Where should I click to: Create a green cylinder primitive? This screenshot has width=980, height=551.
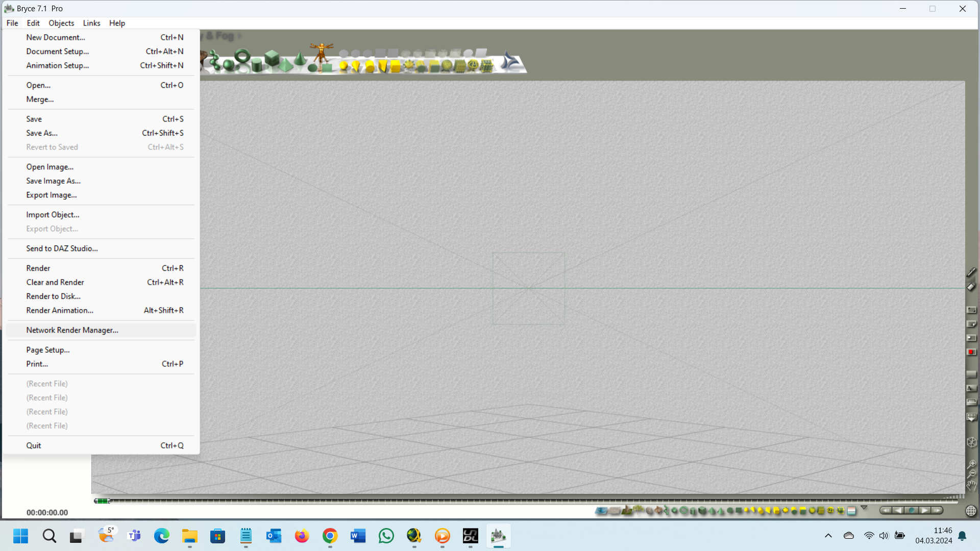click(x=257, y=65)
